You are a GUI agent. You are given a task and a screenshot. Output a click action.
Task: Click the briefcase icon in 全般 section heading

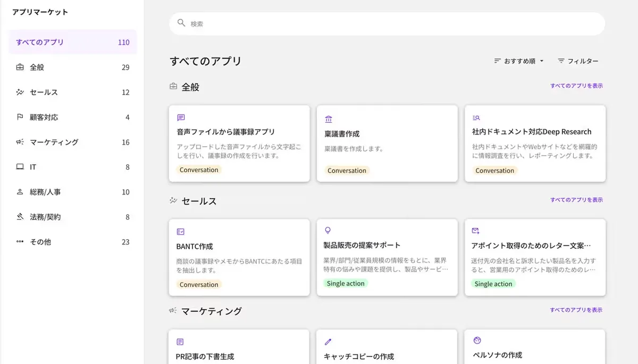tap(173, 86)
